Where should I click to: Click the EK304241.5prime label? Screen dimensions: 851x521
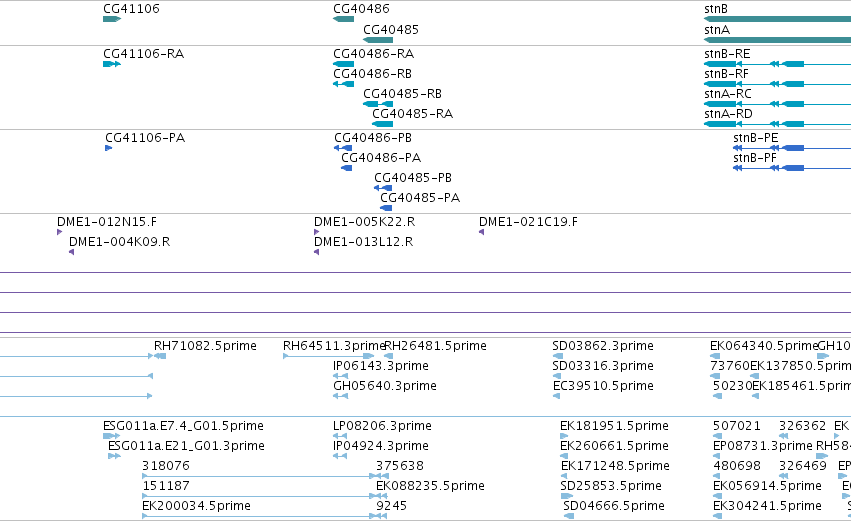[x=767, y=506]
